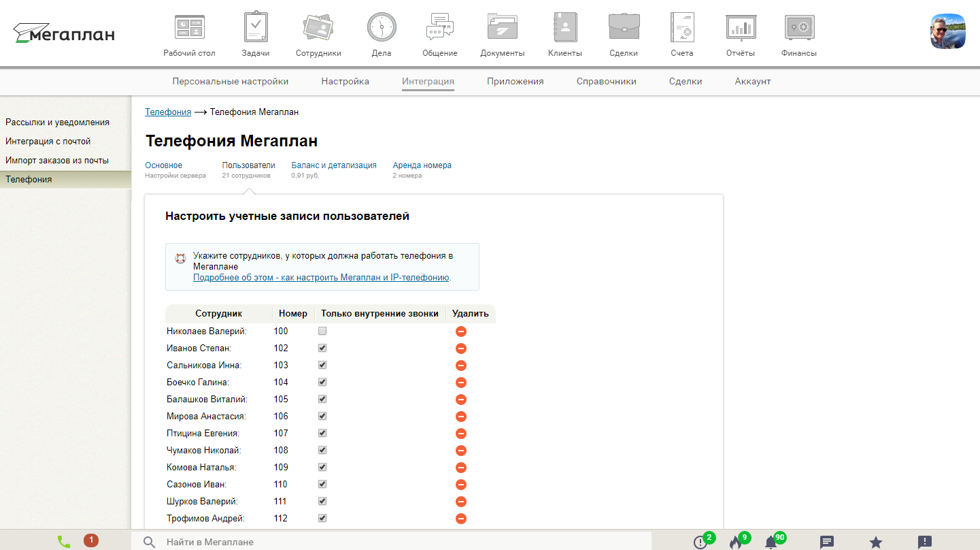This screenshot has width=980, height=550.
Task: Open the red missed calls badge
Action: point(91,540)
